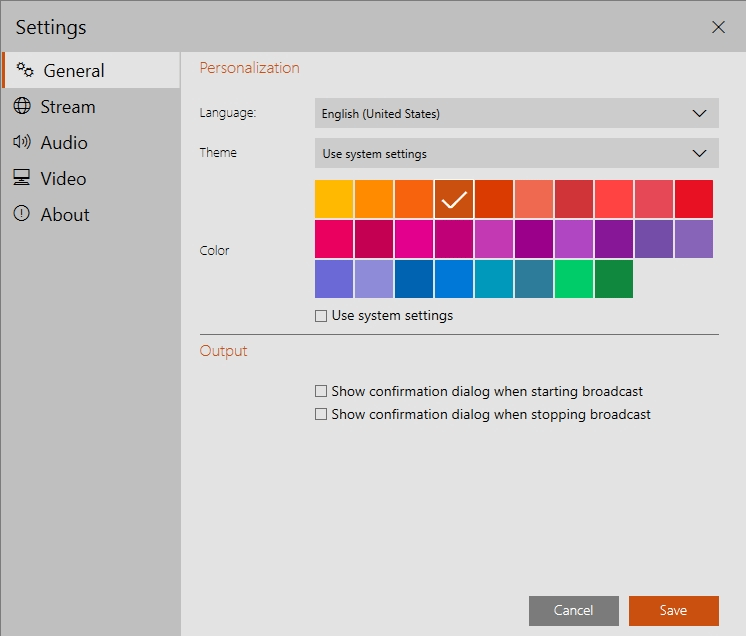
Task: Switch to the Stream settings tab
Action: [68, 106]
